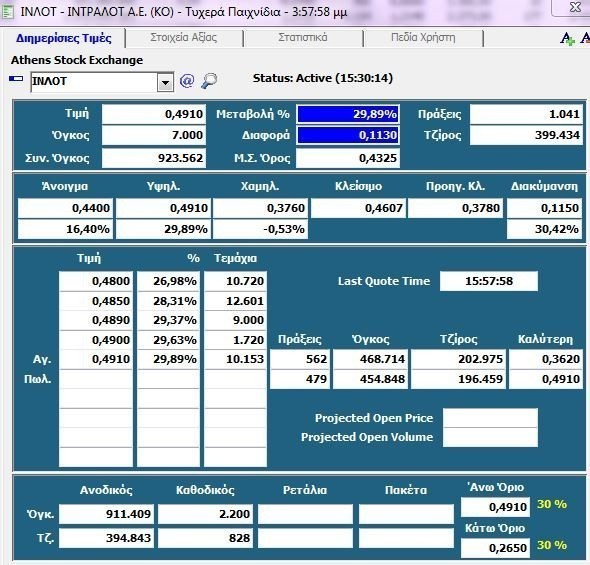Click the range percentage 30,42%
Viewport: 590px width, 565px height.
click(544, 229)
